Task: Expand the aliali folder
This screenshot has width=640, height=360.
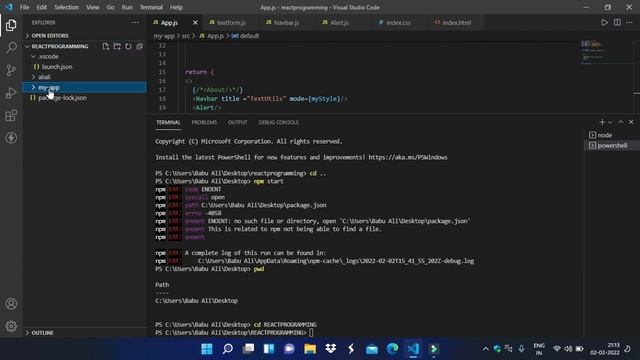Action: point(44,77)
